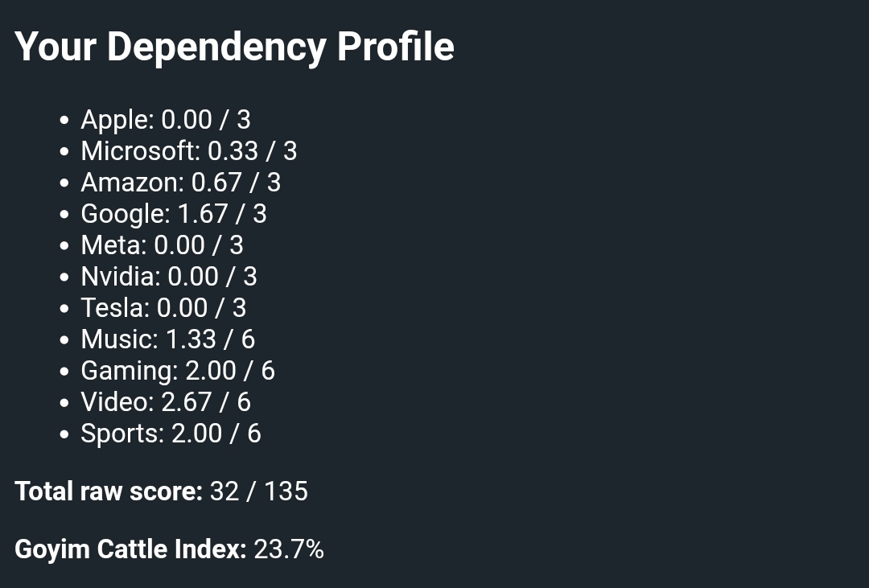Select the Sports score line
Image resolution: width=869 pixels, height=588 pixels.
click(171, 434)
